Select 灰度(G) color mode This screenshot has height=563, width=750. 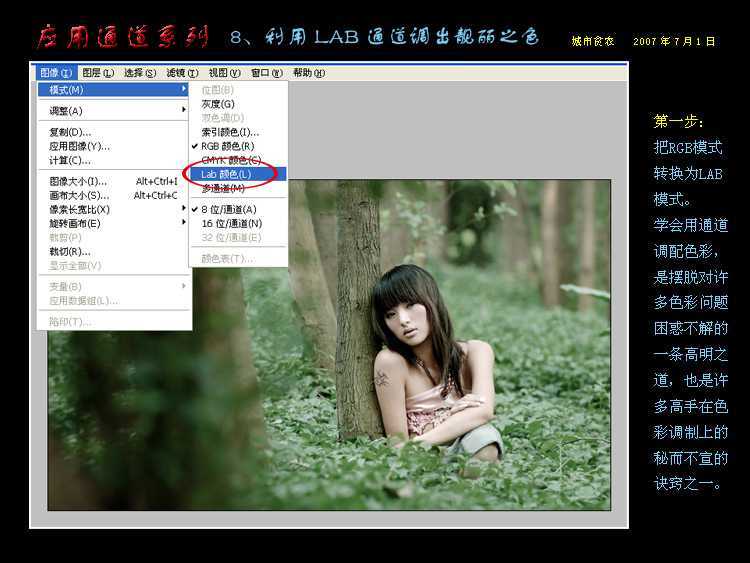[x=238, y=104]
